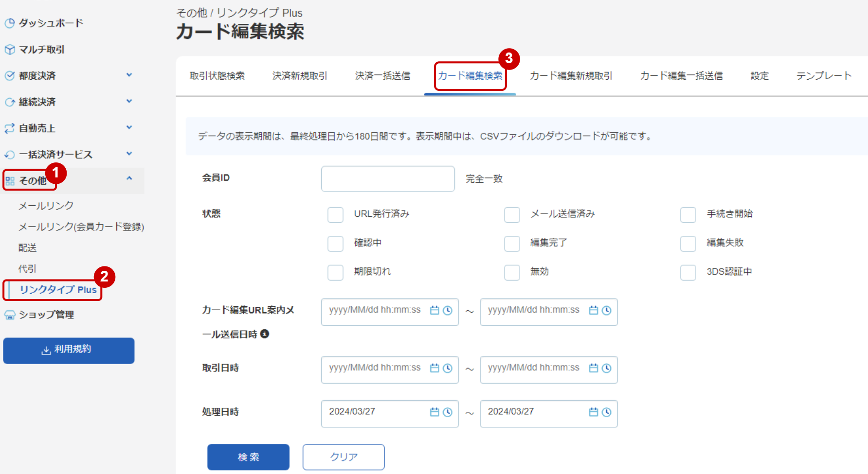The image size is (868, 474).
Task: Open time picker for カード編集URL案内メール end date
Action: pyautogui.click(x=606, y=310)
